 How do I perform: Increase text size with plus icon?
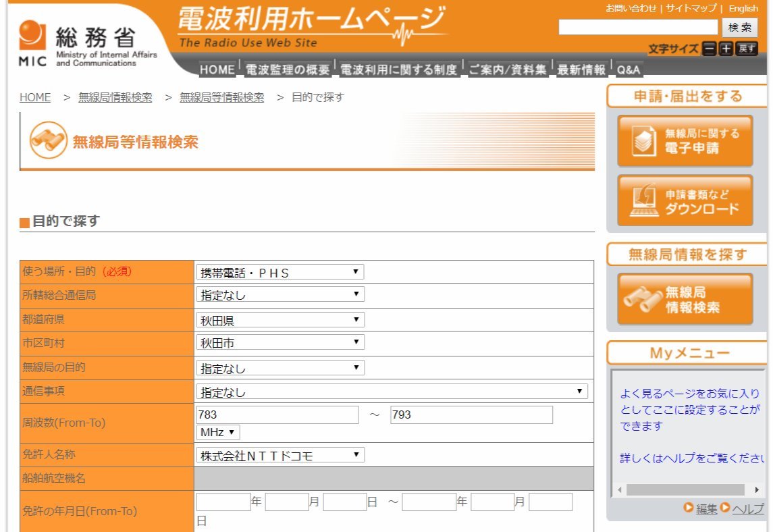point(726,49)
